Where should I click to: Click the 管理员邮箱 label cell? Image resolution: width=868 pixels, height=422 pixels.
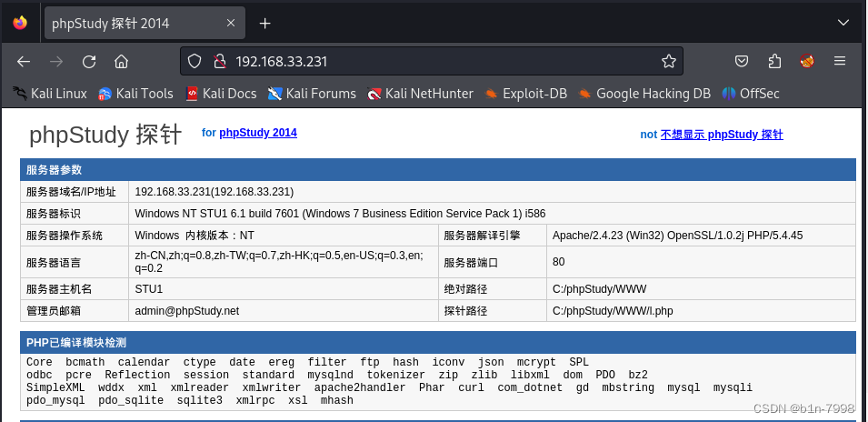(75, 311)
